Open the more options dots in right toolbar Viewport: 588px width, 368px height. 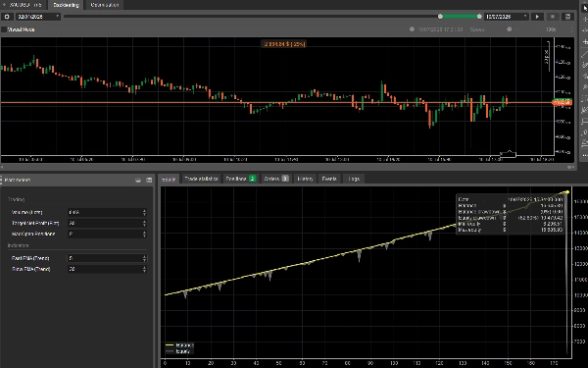pos(584,155)
